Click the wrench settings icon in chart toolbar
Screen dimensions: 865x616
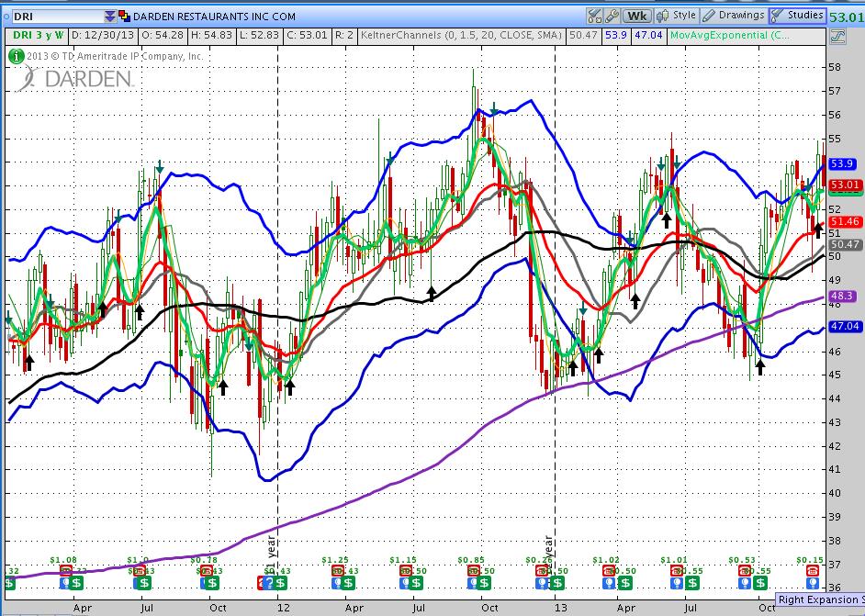[612, 16]
